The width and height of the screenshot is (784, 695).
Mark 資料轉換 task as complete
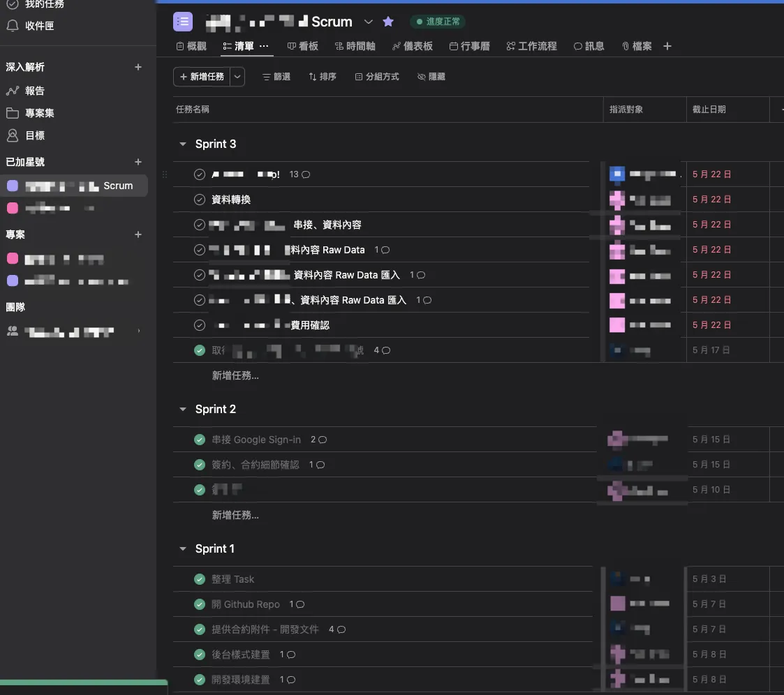[x=200, y=200]
